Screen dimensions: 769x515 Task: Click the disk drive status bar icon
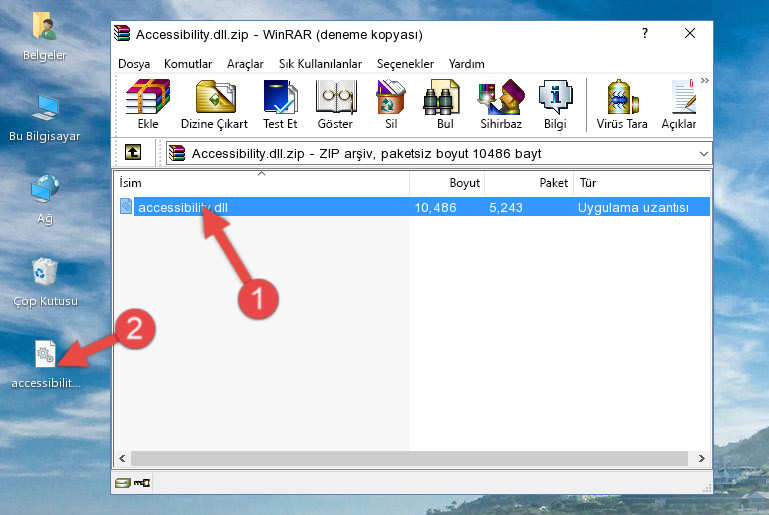(122, 483)
